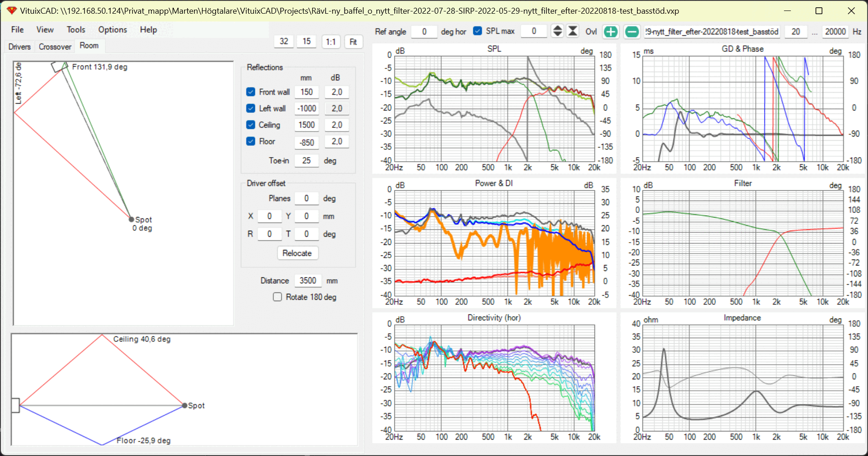Click the Floor -850 mm field
868x456 pixels.
[307, 142]
